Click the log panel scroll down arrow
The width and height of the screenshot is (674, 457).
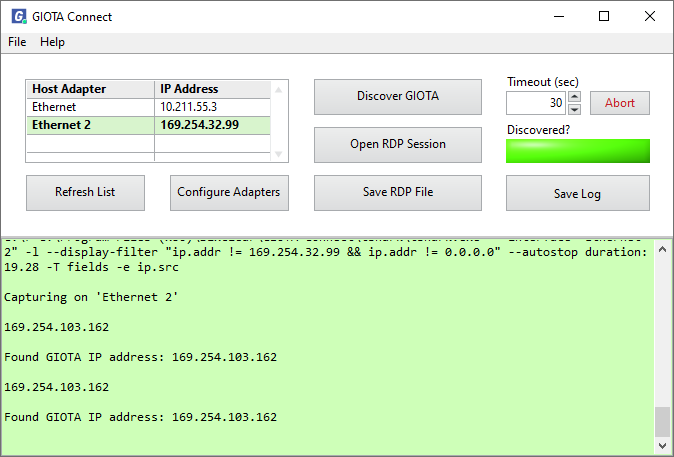tap(662, 445)
